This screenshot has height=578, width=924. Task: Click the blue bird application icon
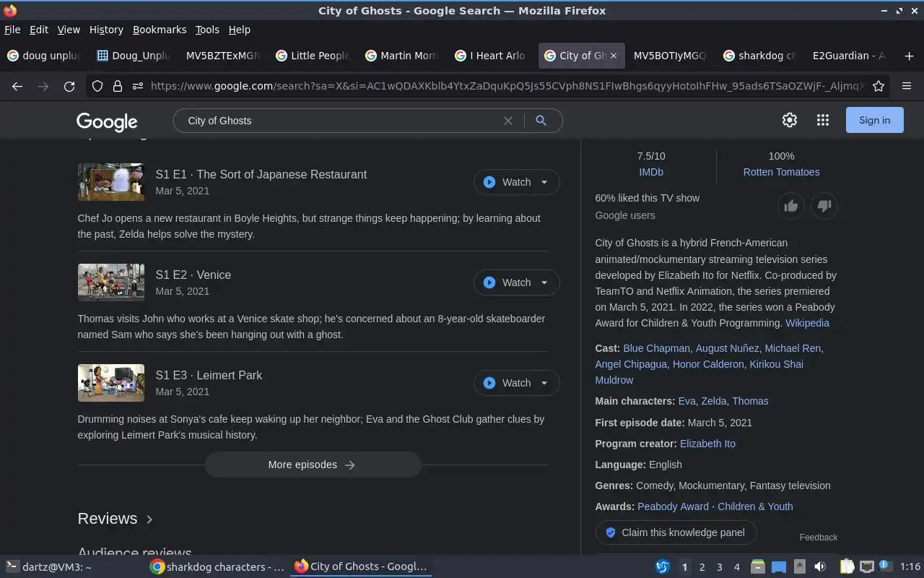[x=662, y=567]
